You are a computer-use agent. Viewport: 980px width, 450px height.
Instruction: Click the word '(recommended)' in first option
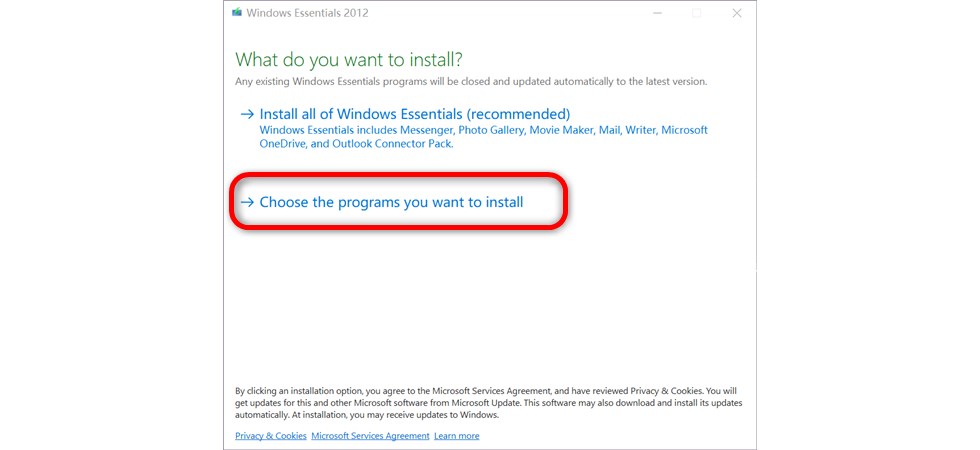(519, 114)
